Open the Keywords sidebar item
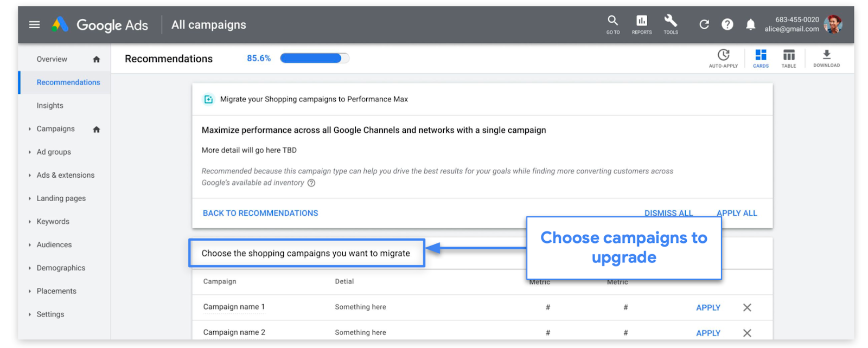868x348 pixels. (53, 222)
